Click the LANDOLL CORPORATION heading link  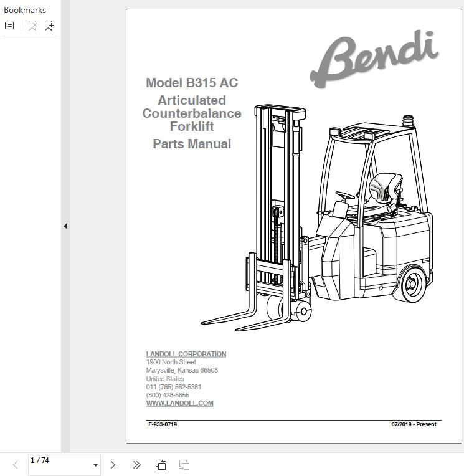[x=186, y=354]
